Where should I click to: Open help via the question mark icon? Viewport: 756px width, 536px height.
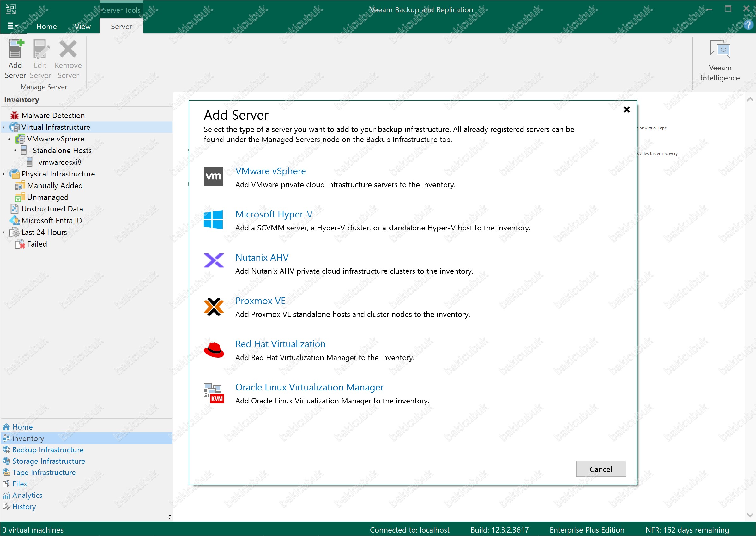[748, 25]
